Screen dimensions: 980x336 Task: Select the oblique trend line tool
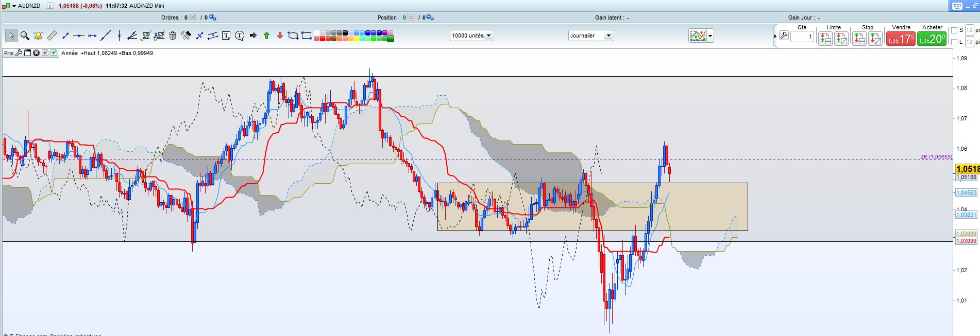coord(106,36)
